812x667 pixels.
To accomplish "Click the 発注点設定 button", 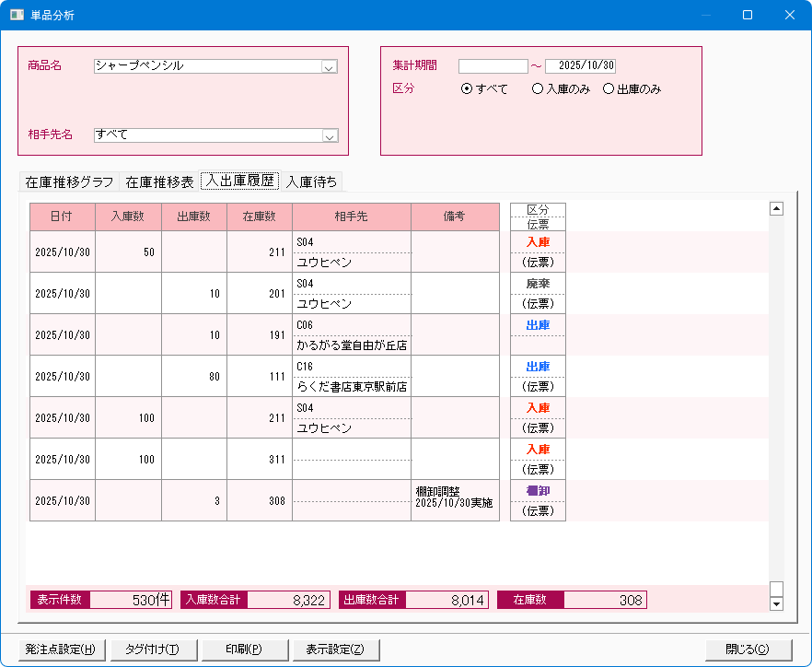I will click(62, 649).
